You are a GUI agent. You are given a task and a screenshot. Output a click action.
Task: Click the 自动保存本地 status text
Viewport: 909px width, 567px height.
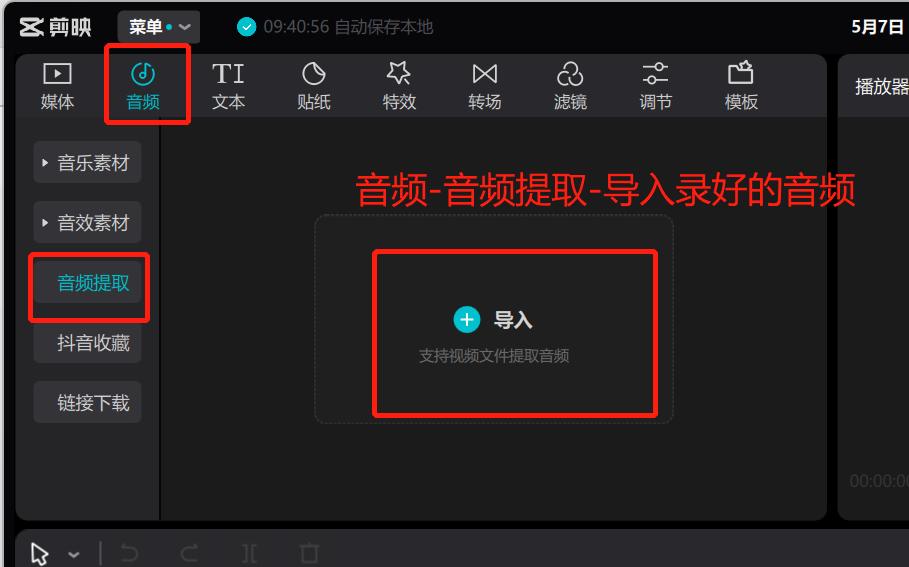(x=384, y=27)
